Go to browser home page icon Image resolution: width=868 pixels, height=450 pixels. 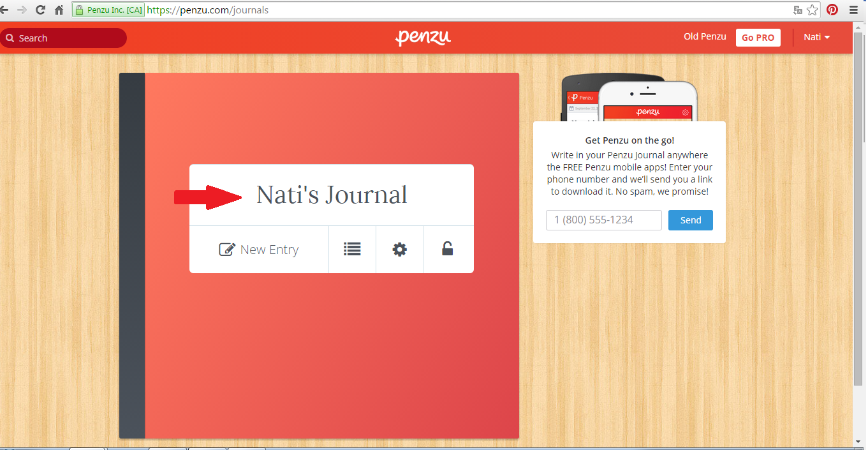pos(59,10)
